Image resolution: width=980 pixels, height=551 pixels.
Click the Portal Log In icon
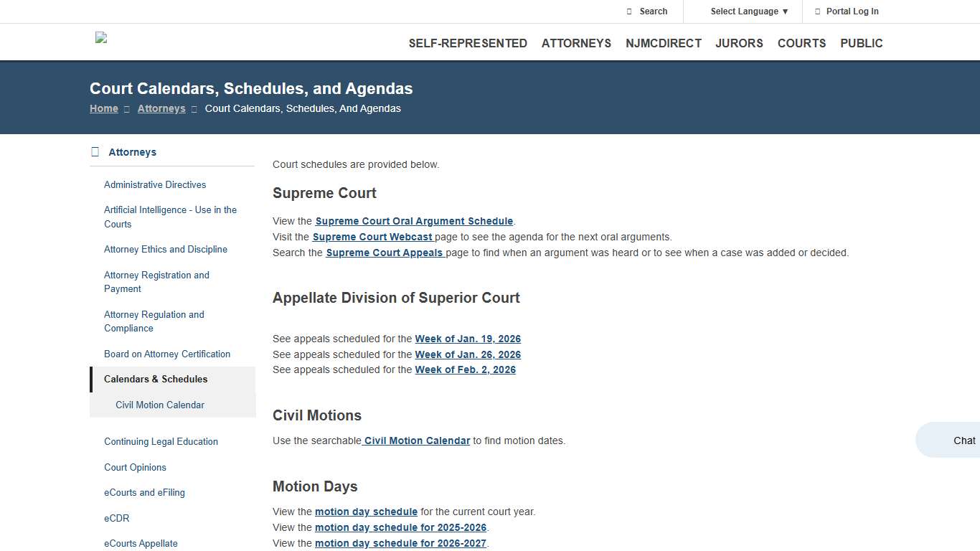click(818, 11)
